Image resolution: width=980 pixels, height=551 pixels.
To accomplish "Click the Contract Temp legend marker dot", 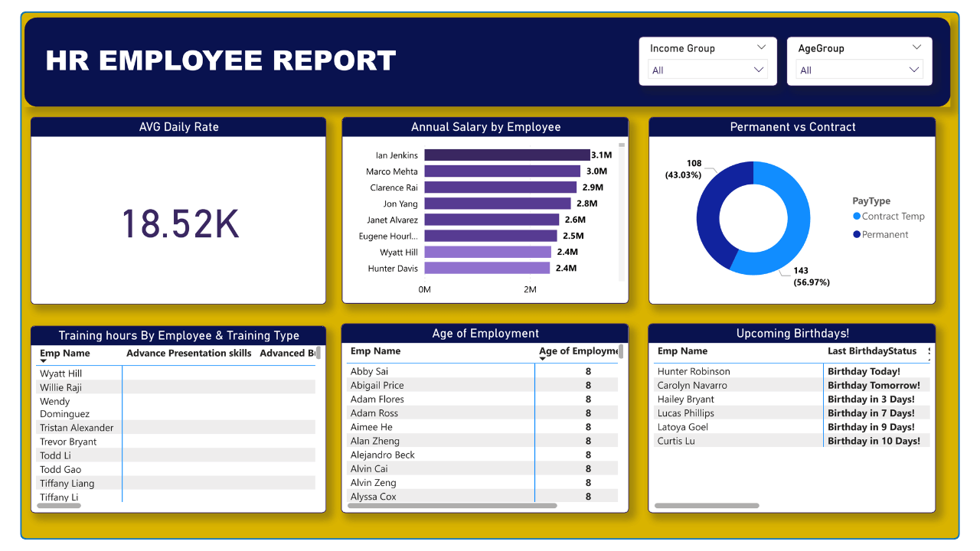I will pyautogui.click(x=857, y=217).
